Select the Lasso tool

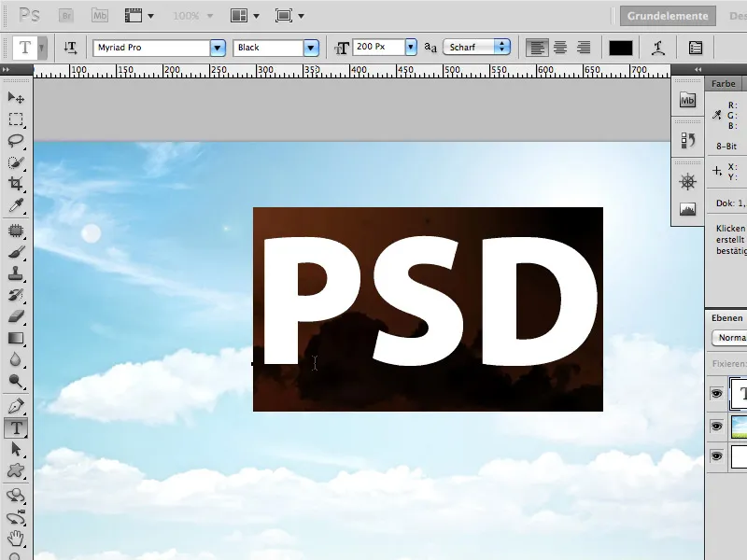click(x=16, y=141)
